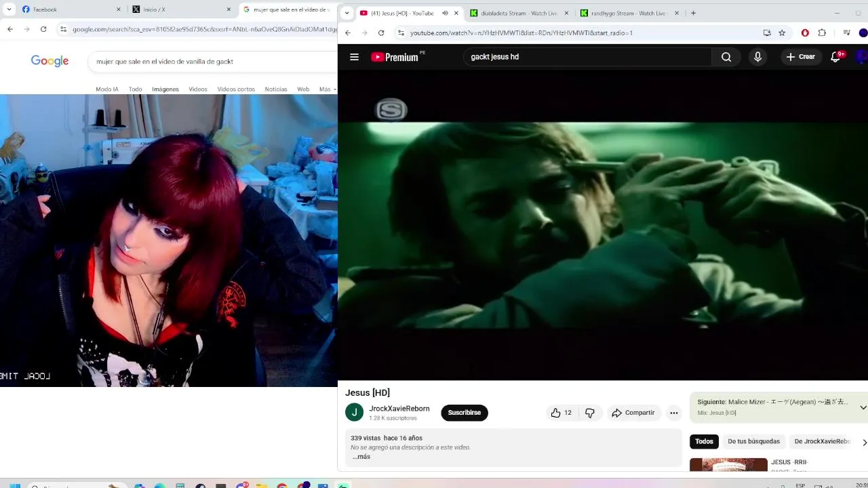This screenshot has width=868, height=488.
Task: Switch to the Facebook tab
Action: (x=71, y=9)
